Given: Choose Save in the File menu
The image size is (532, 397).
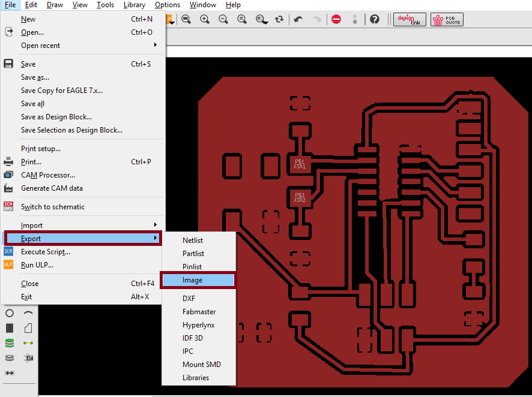Looking at the screenshot, I should pos(83,64).
